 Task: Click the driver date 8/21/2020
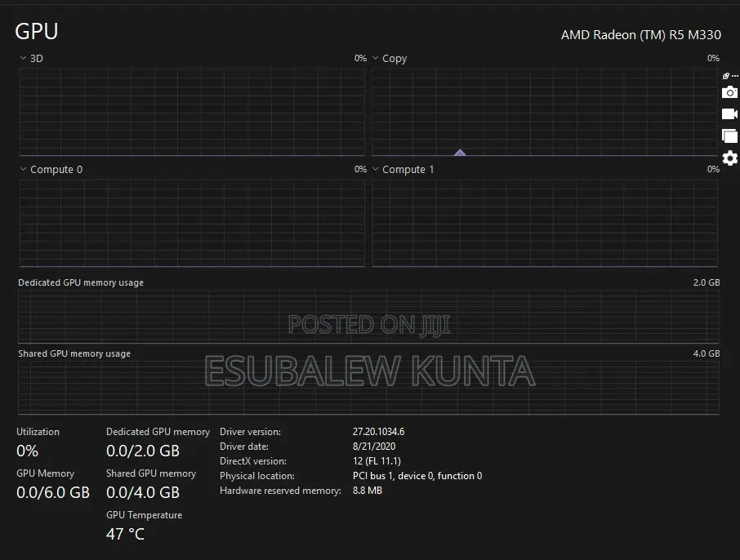point(374,447)
